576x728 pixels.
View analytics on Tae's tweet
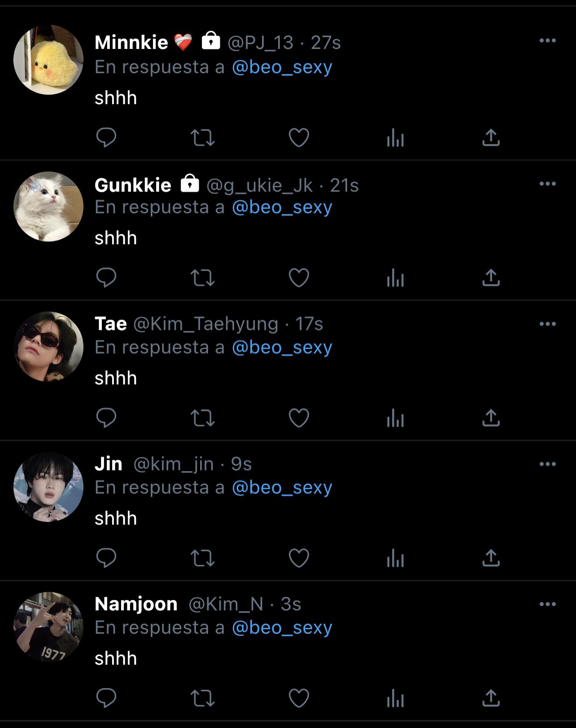395,418
